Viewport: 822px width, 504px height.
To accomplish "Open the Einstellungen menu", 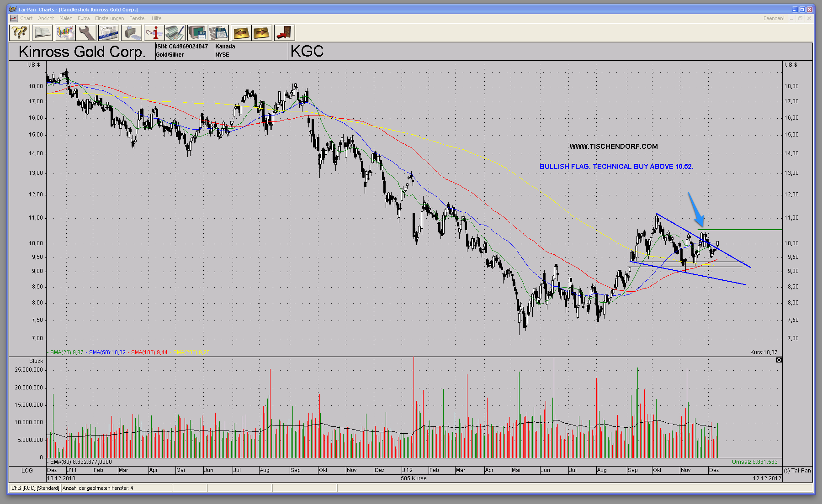I will (109, 18).
